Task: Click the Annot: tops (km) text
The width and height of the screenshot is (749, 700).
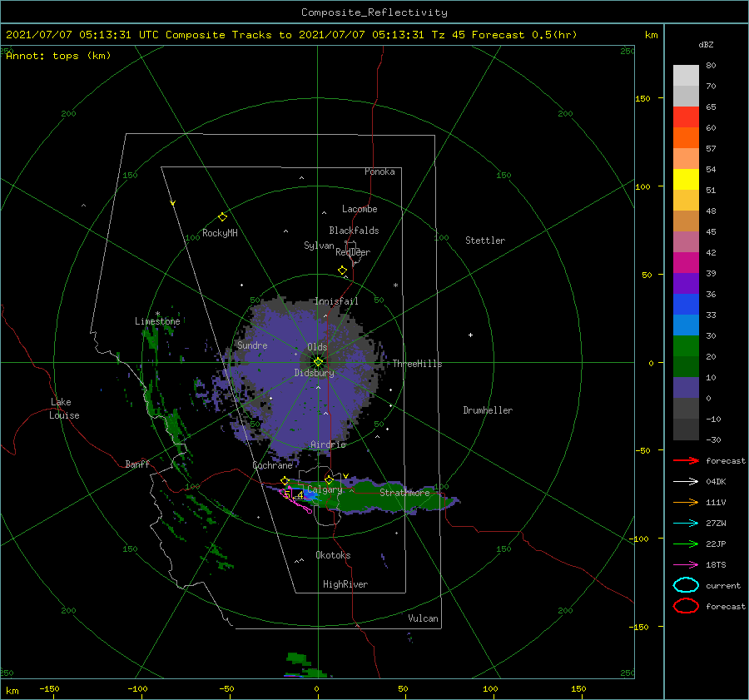Action: pyautogui.click(x=58, y=56)
